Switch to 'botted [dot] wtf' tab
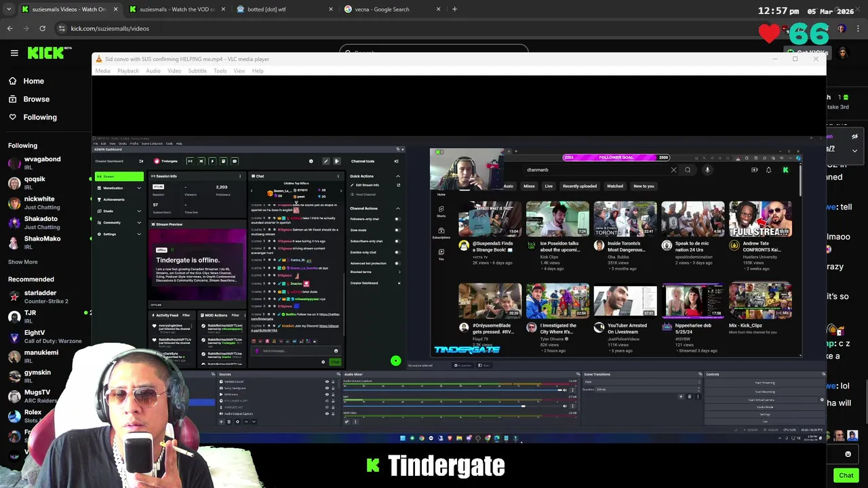The width and height of the screenshot is (868, 488). click(x=285, y=9)
